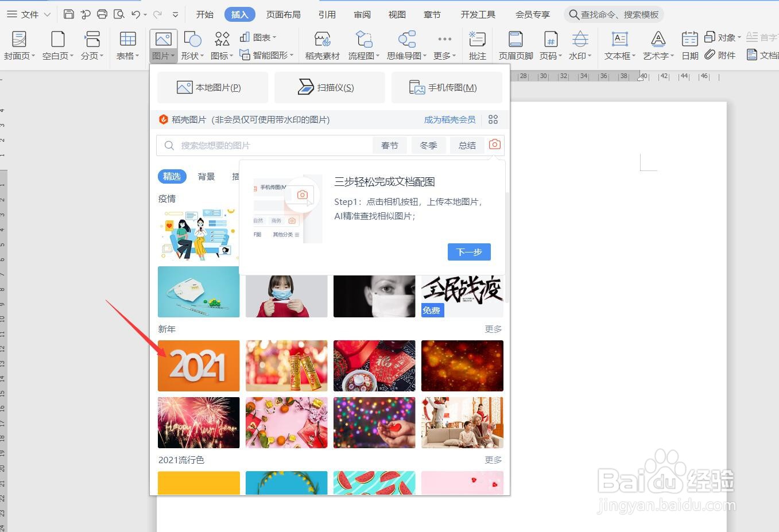Open the 稻壳素材 resource library
This screenshot has height=532, width=779.
pyautogui.click(x=321, y=45)
